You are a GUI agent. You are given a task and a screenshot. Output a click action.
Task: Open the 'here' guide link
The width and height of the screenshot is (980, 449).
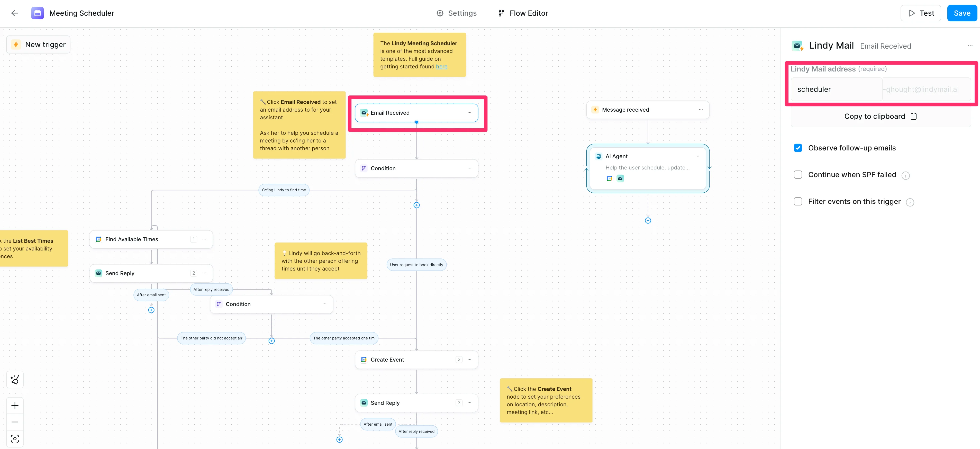441,67
